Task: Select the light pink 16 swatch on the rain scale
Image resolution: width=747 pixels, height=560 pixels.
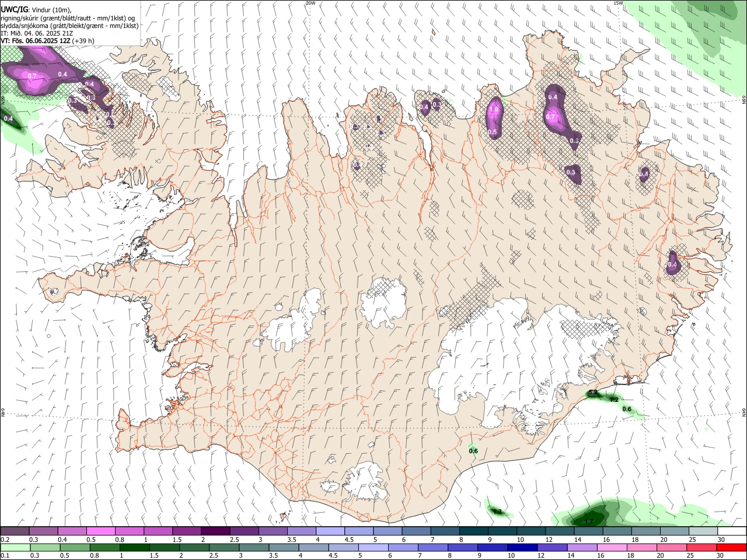Action: 612,547
